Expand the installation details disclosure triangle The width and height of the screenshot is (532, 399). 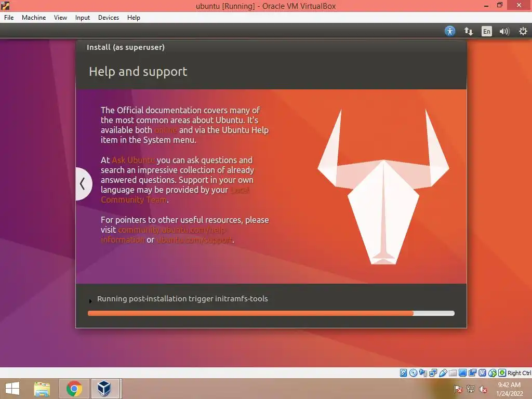point(90,301)
